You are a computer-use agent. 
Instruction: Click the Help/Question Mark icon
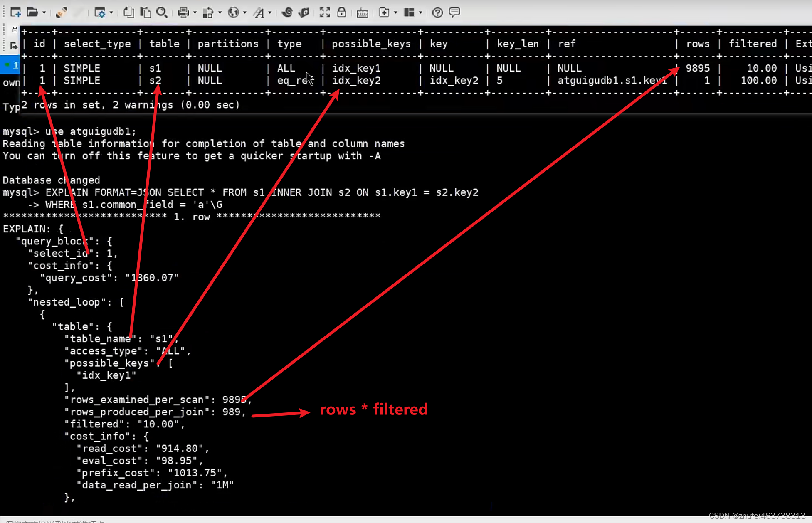[x=437, y=12]
